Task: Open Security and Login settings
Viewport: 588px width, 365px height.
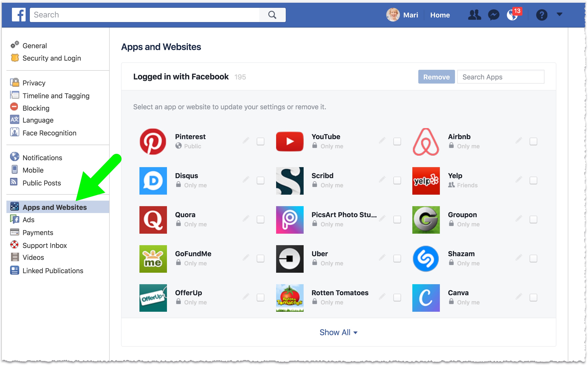Action: pos(51,58)
